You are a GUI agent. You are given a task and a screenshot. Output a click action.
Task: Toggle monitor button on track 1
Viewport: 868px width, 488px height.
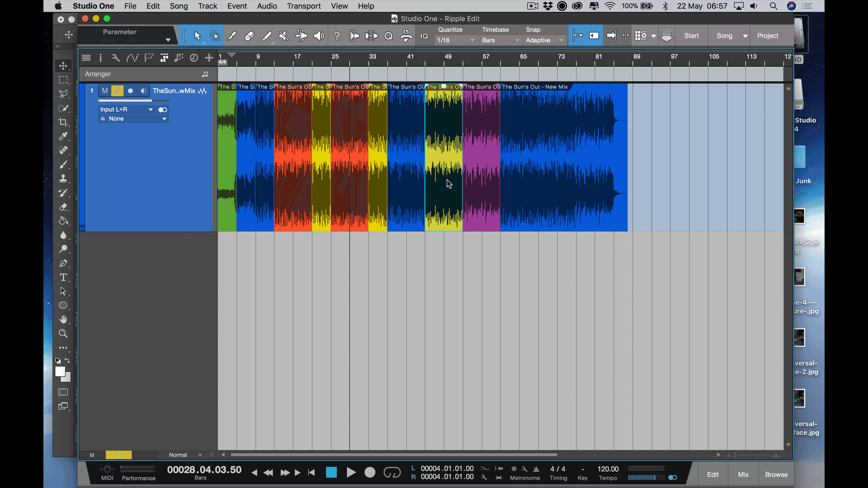click(143, 91)
